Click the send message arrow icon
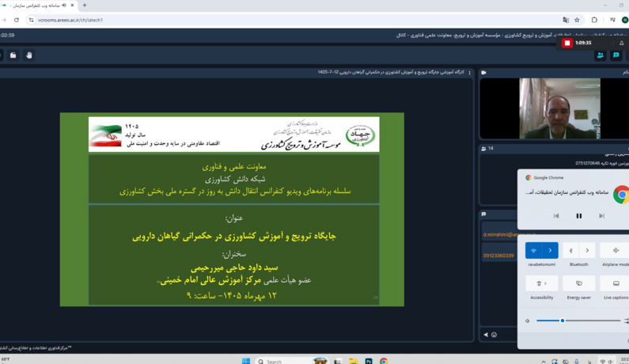 (486, 335)
